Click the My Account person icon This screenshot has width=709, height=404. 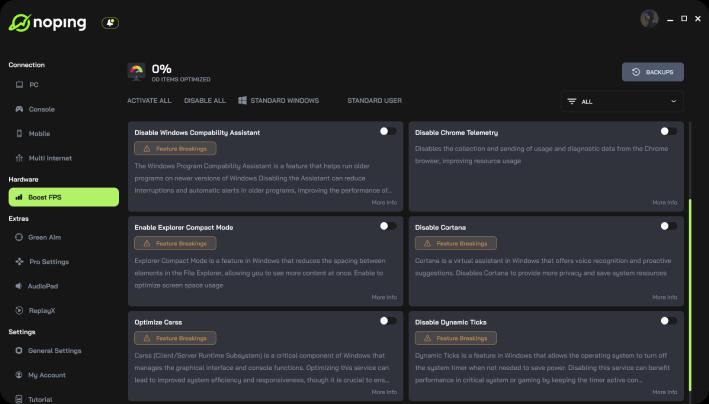tap(19, 375)
